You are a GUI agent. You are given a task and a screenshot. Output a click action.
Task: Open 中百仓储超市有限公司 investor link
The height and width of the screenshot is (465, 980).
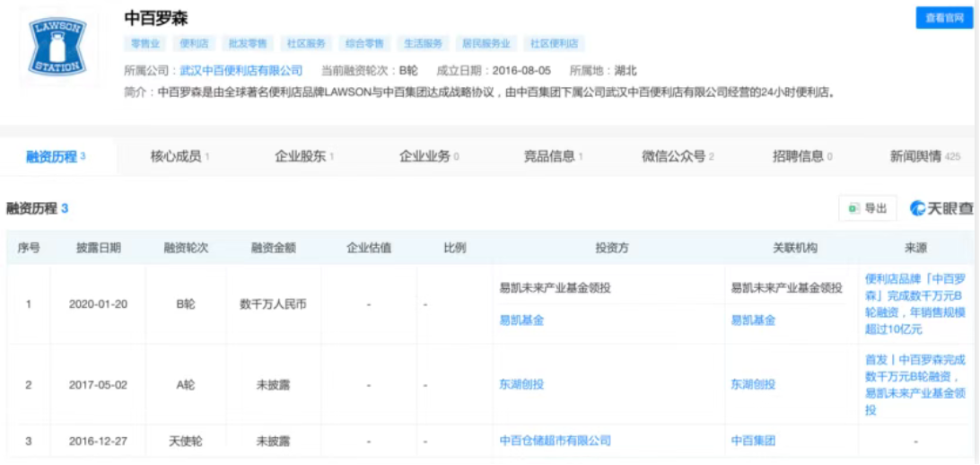coord(555,441)
